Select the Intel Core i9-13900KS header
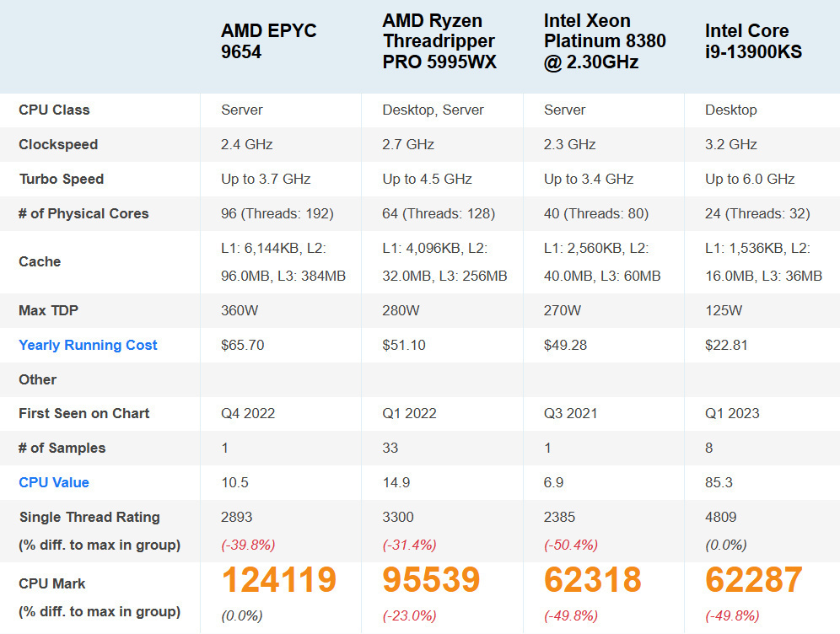Screen dimensions: 840x634 tap(753, 41)
